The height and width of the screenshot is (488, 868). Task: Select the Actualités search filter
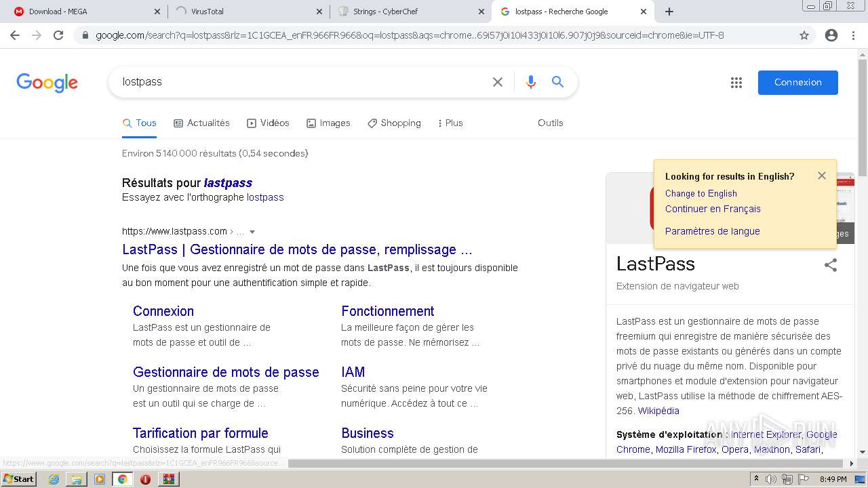201,123
